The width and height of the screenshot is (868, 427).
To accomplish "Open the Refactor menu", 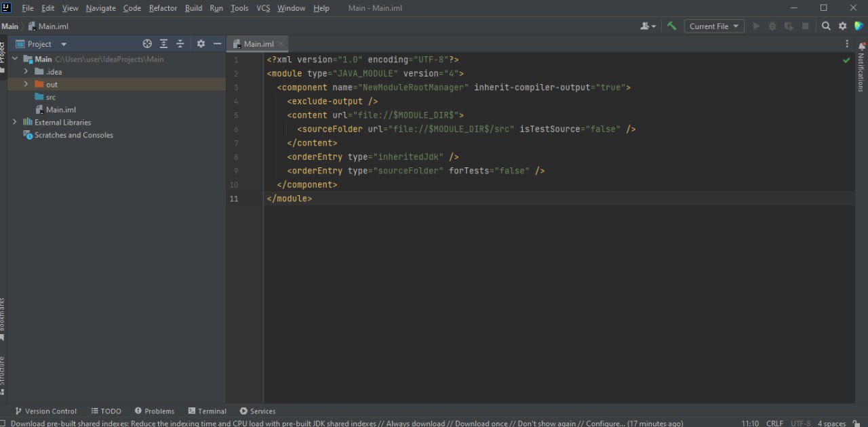I will [x=163, y=8].
